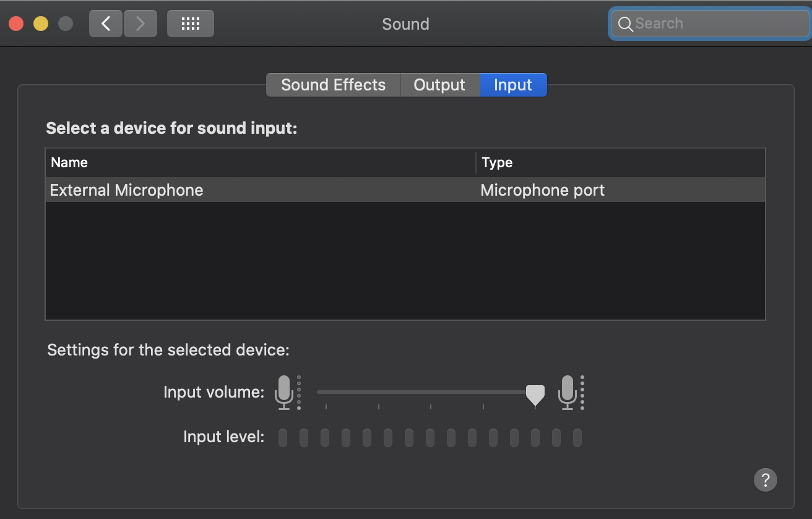
Task: Click the back navigation arrow
Action: coord(106,24)
